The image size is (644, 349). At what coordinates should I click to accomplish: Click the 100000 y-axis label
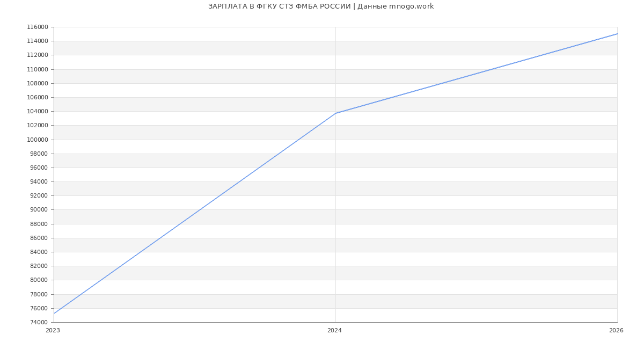[x=38, y=140]
